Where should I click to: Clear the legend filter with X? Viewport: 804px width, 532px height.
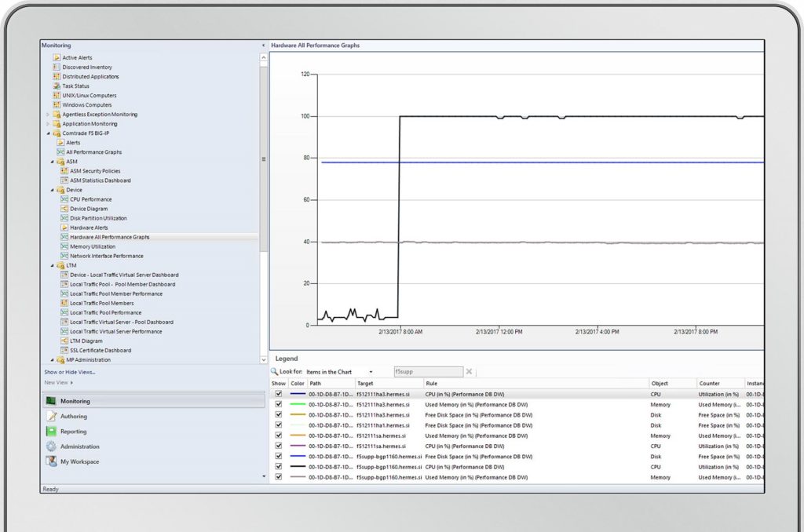point(469,372)
